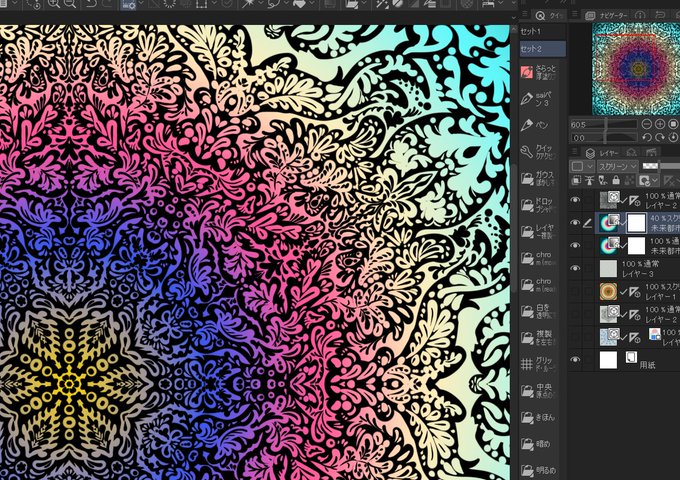Image resolution: width=680 pixels, height=480 pixels.
Task: Run the 中央 action item
Action: tap(541, 390)
